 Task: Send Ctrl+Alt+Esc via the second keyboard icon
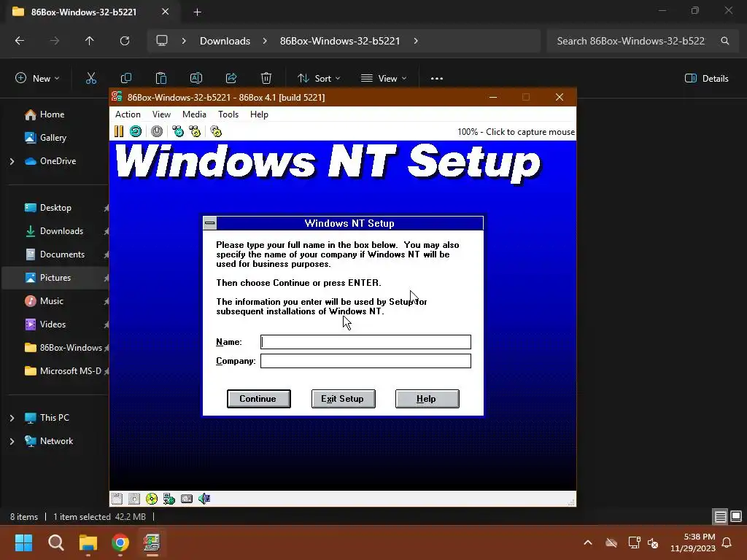tap(196, 131)
